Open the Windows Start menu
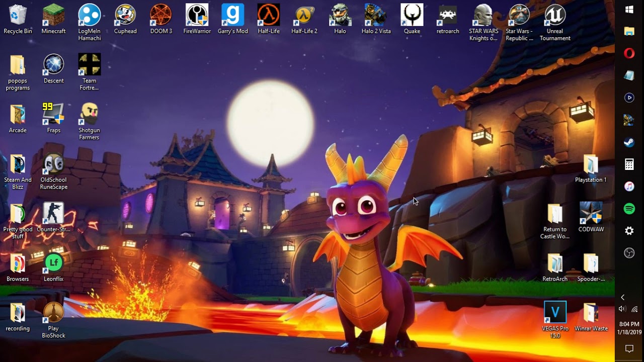 (x=629, y=10)
